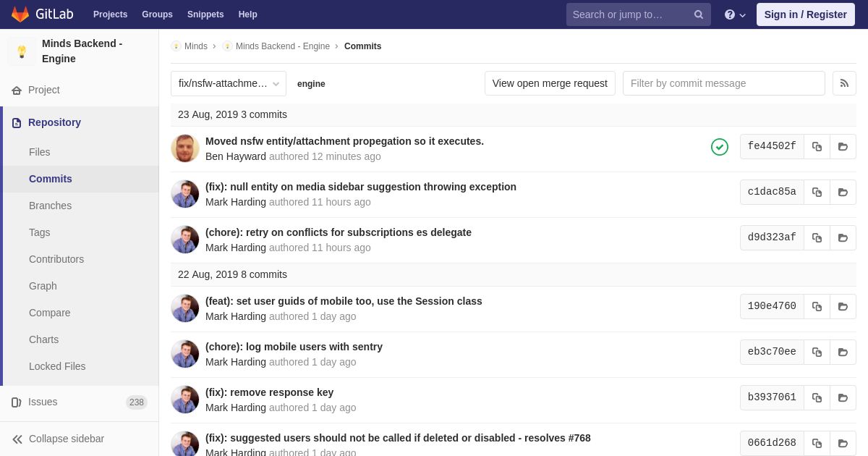Copy commit SHA 0661d268
The image size is (868, 456).
(x=817, y=443)
